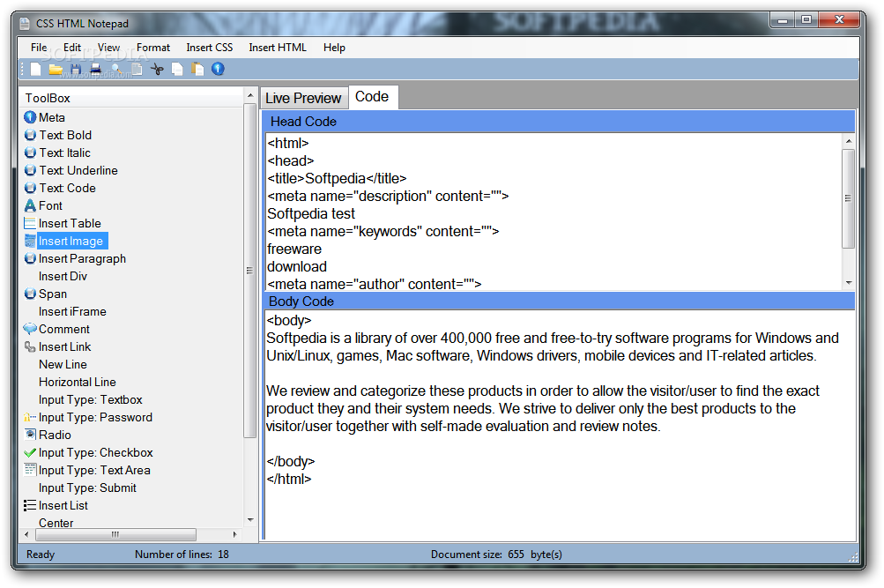Click the blue Info toolbar icon

(x=218, y=70)
